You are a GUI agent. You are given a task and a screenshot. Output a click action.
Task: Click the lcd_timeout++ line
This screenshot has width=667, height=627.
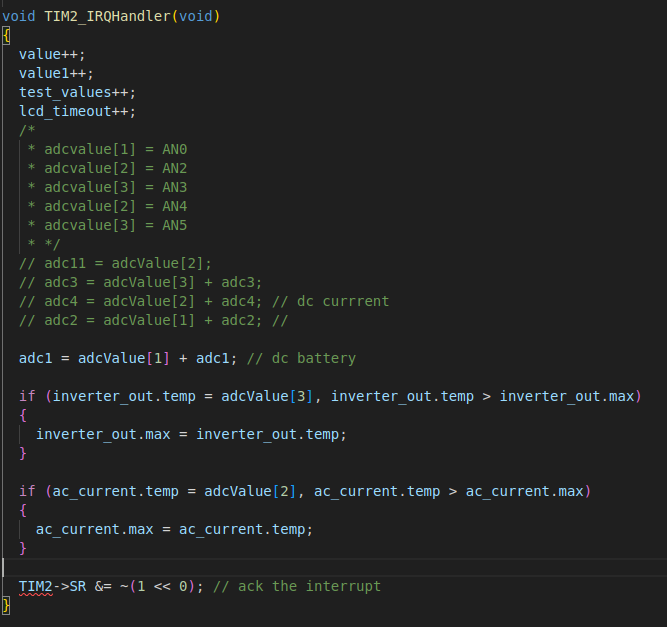[77, 111]
